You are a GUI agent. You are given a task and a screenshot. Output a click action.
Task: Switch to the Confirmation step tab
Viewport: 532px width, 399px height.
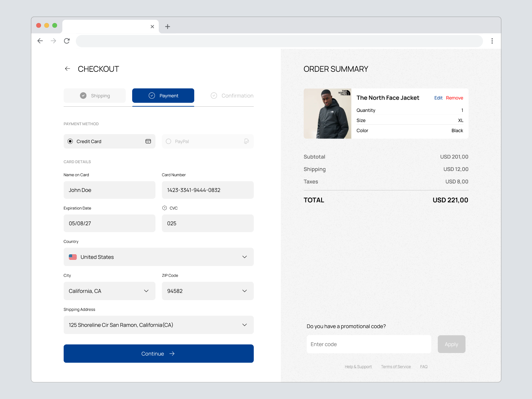232,96
